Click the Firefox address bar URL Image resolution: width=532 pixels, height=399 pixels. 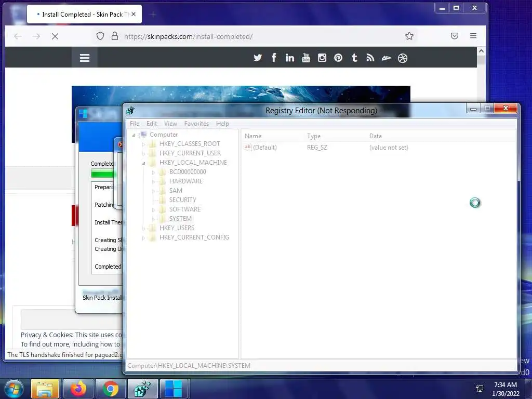coord(188,36)
